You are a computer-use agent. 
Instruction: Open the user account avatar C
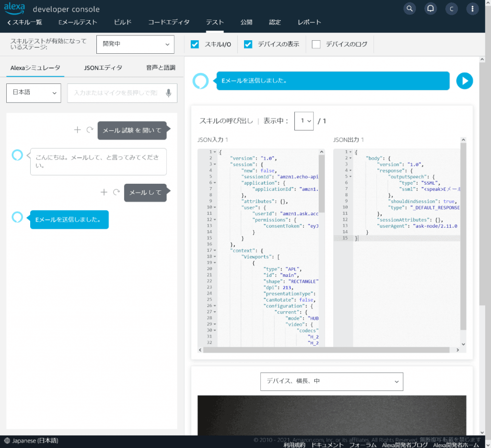[x=452, y=9]
